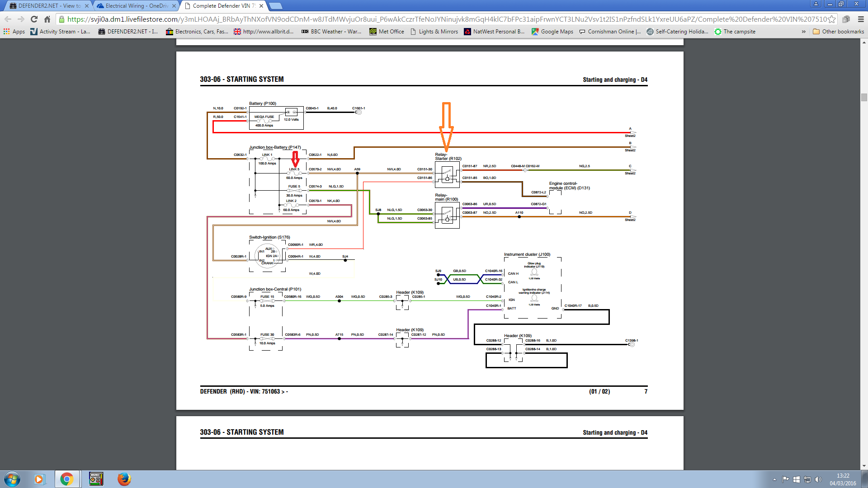The height and width of the screenshot is (488, 868).
Task: Click the DEFENDER (RHD) VIN footer text
Action: click(x=244, y=391)
